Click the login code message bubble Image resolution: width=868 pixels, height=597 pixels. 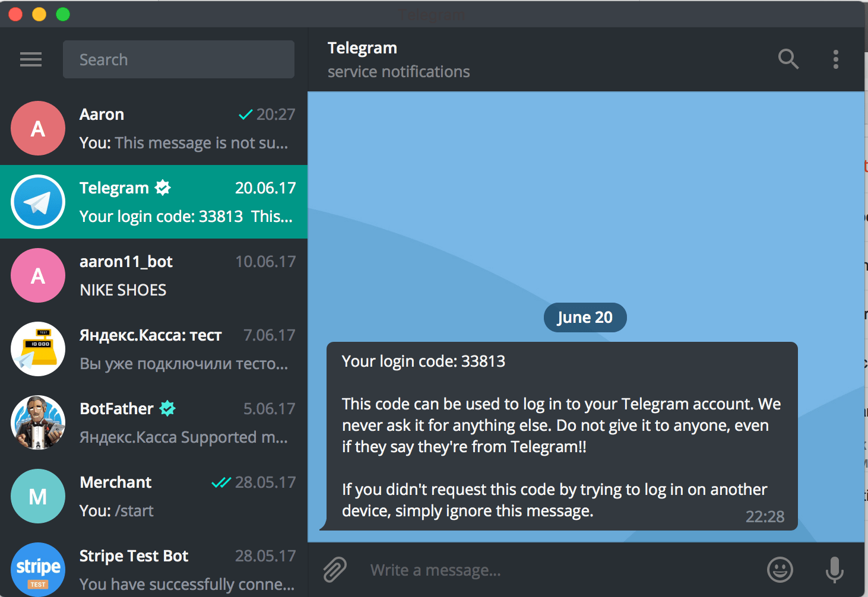pos(561,436)
